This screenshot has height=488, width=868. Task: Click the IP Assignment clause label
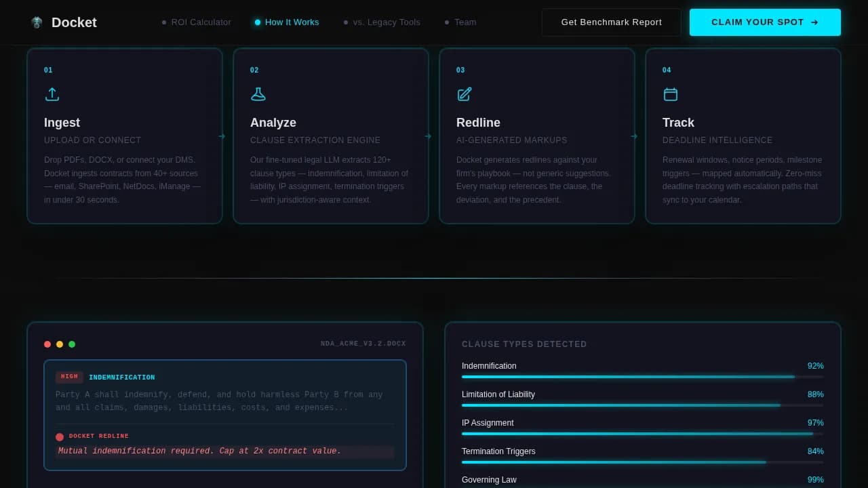488,423
